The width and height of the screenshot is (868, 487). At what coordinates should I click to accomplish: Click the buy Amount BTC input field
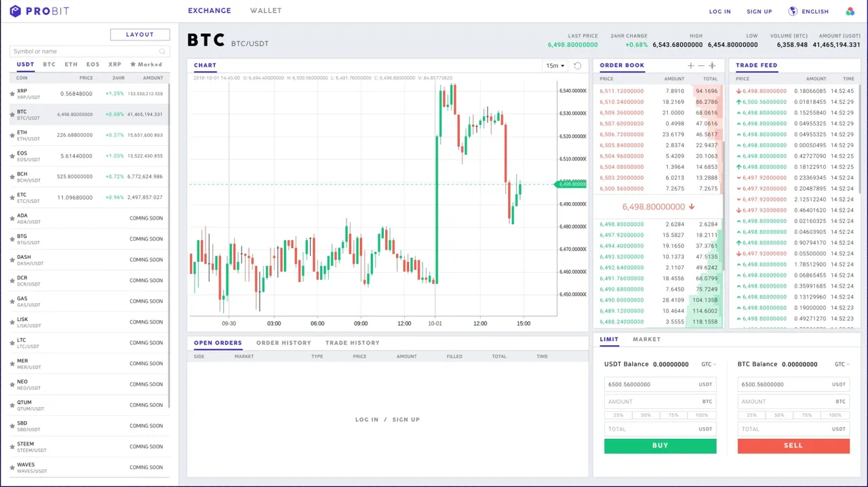click(660, 402)
